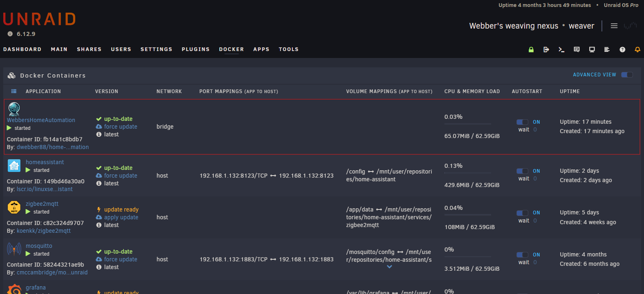
Task: Click wait field for mosquitto autostart
Action: [x=536, y=262]
